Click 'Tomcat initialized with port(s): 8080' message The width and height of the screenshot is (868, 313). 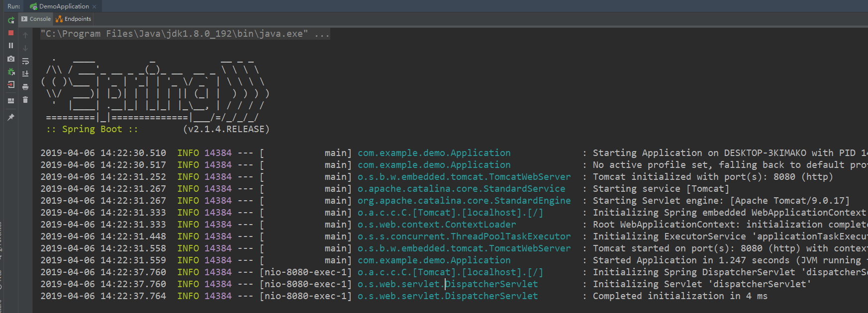713,177
